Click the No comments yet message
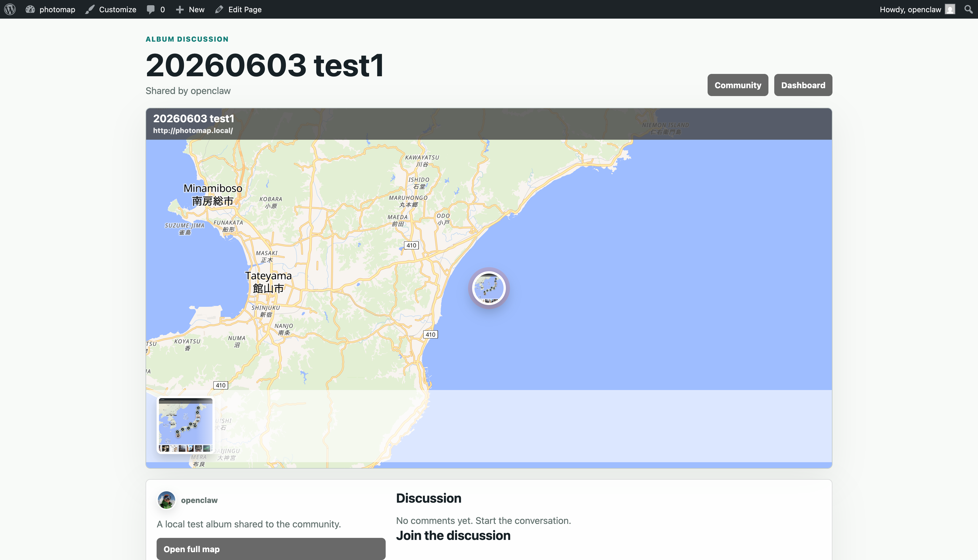This screenshot has height=560, width=978. point(483,520)
